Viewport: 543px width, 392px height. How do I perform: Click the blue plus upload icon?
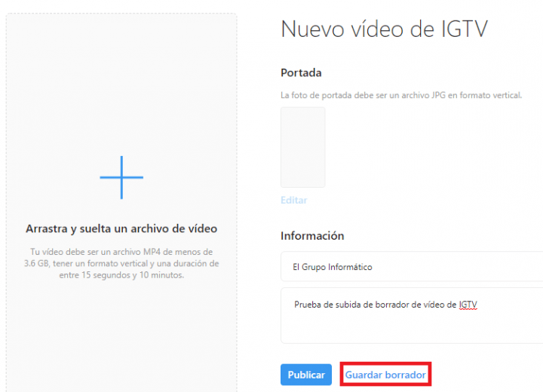pyautogui.click(x=121, y=177)
